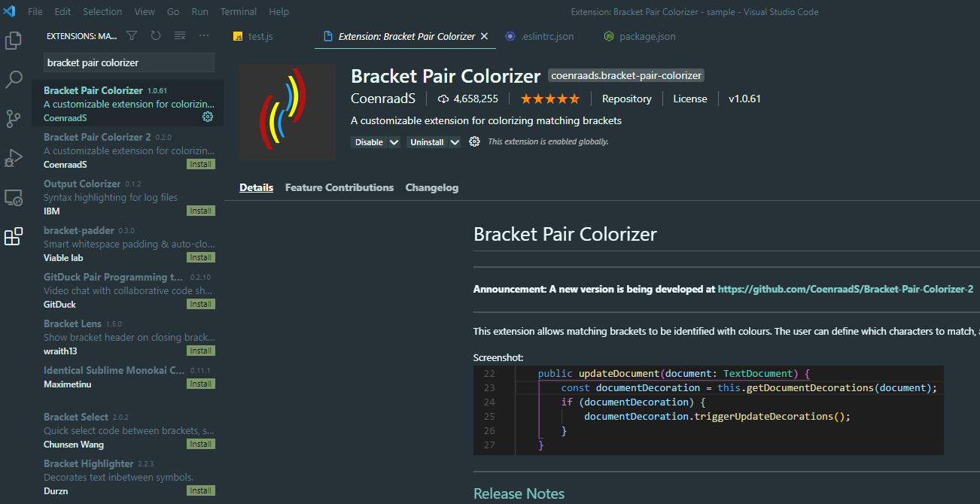Open the Extensions view icon

[x=14, y=237]
